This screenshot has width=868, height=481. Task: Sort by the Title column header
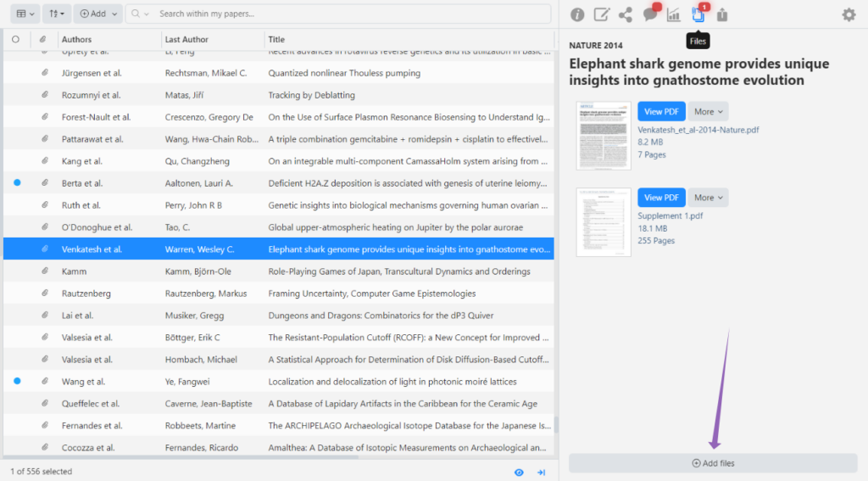pos(407,39)
